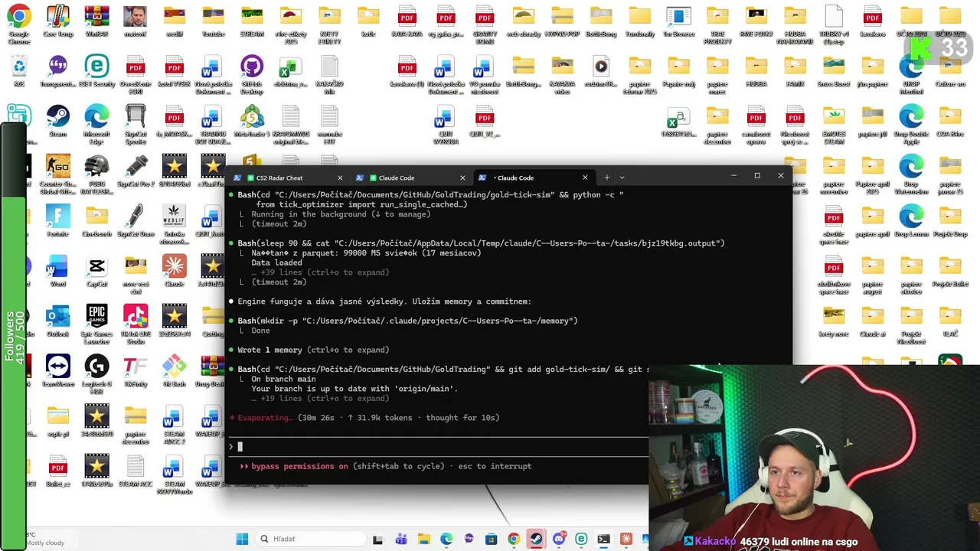The image size is (980, 551).
Task: Open the Recycle Bin on desktop
Action: 19,70
